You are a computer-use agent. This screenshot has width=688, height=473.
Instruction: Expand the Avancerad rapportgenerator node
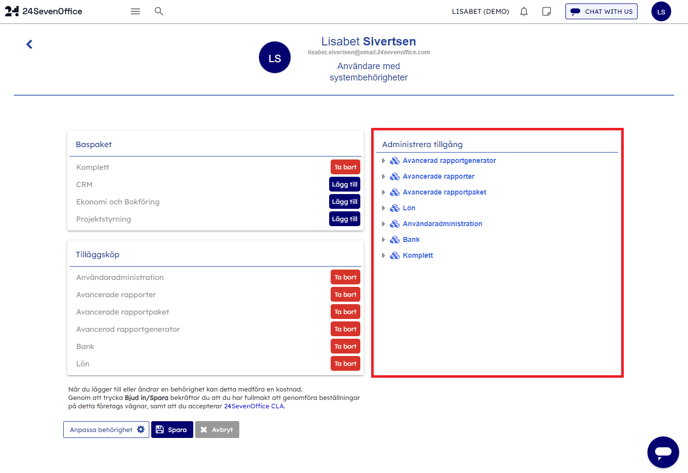[383, 161]
